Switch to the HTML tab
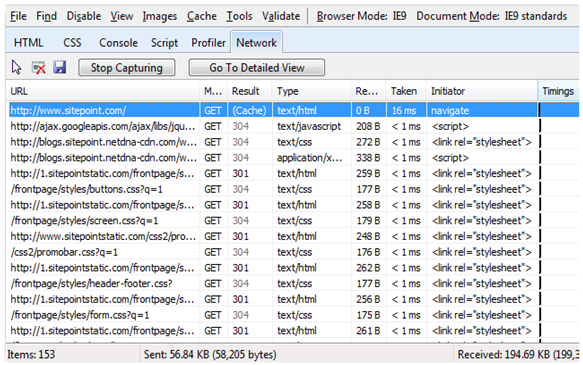The image size is (583, 365). coord(29,43)
